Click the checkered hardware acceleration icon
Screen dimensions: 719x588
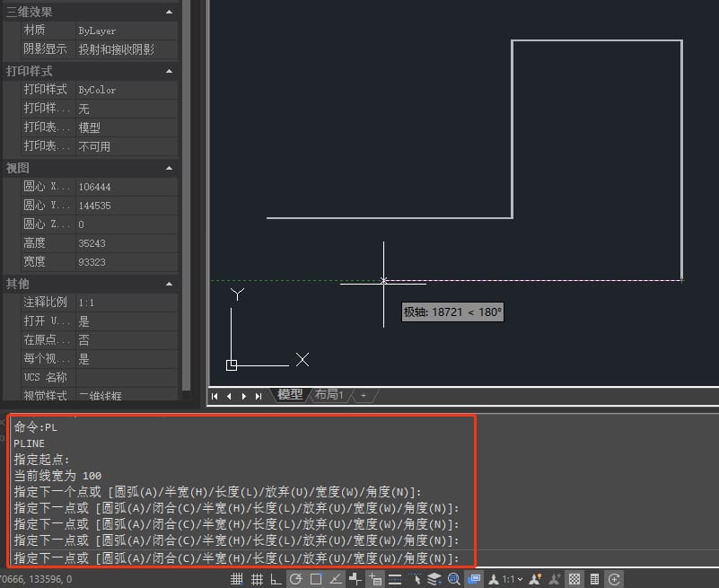(x=574, y=579)
